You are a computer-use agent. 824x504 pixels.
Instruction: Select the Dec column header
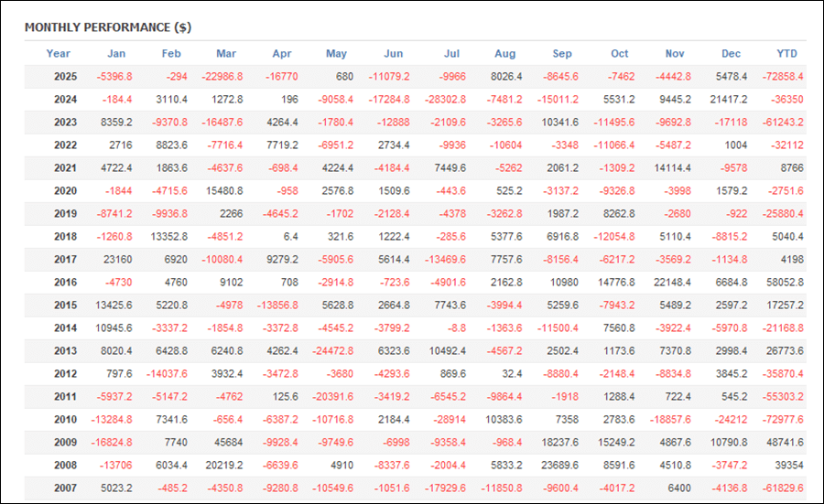732,54
